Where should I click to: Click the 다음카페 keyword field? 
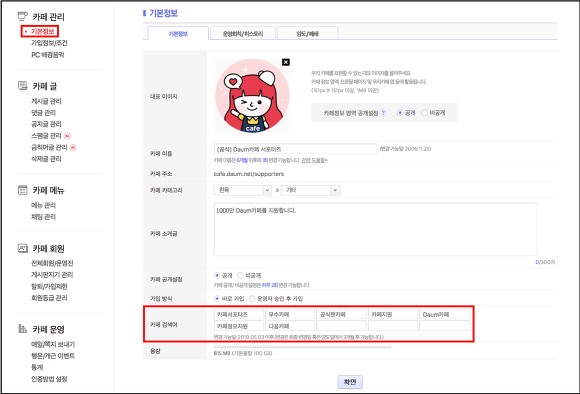[290, 326]
